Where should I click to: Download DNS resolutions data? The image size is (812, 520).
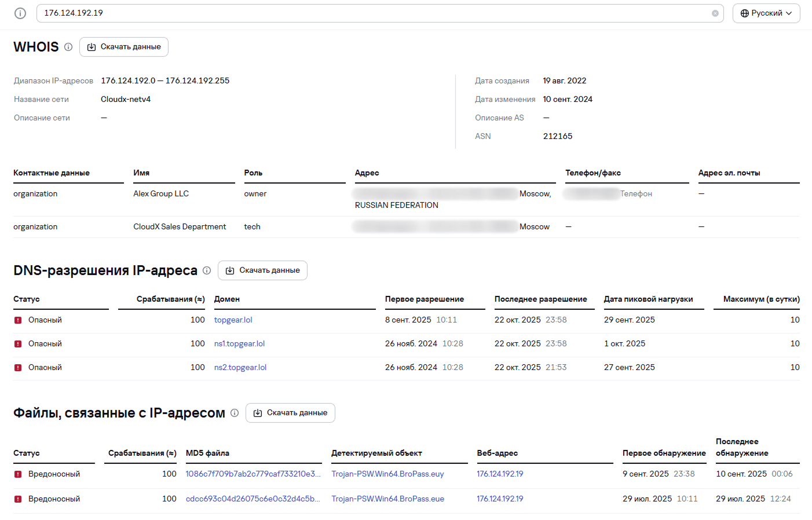click(x=262, y=270)
